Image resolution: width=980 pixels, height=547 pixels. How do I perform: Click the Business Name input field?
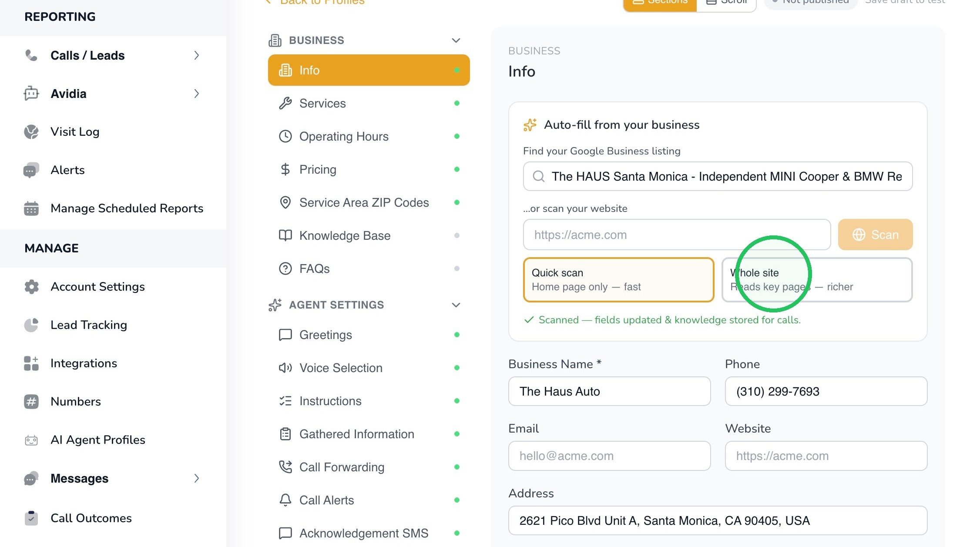[x=609, y=391]
